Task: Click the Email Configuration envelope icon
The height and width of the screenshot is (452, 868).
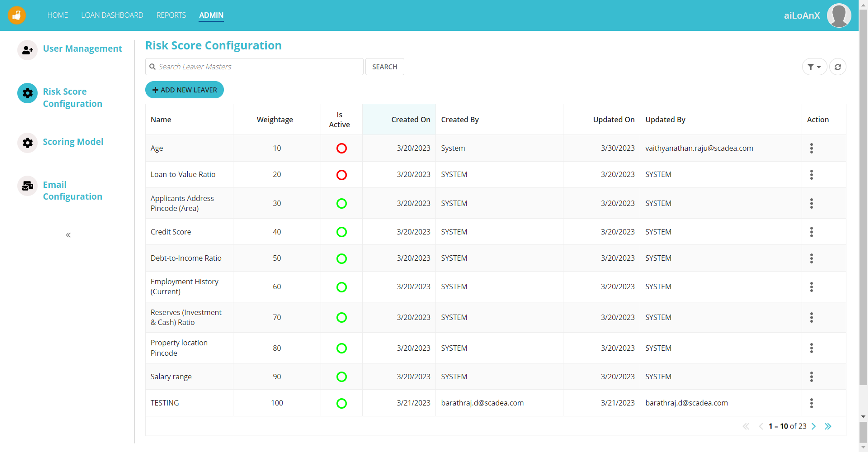Action: pyautogui.click(x=27, y=186)
